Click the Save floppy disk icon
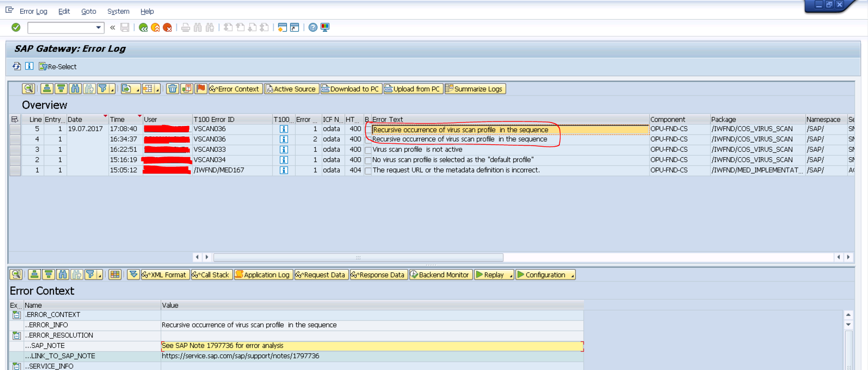This screenshot has width=868, height=370. point(125,27)
